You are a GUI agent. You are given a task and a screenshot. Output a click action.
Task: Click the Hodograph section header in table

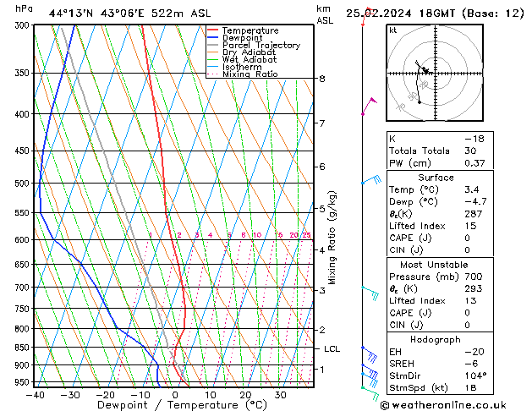pyautogui.click(x=435, y=339)
